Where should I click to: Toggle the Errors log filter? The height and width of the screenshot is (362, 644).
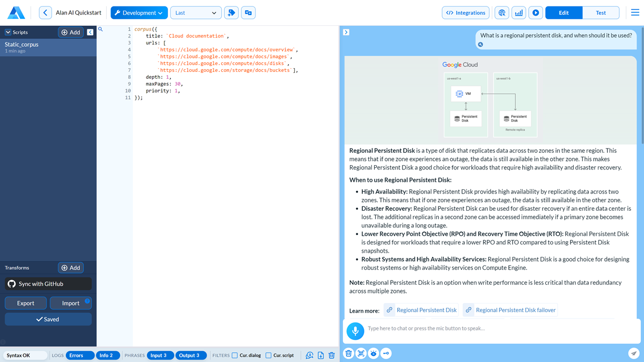79,355
